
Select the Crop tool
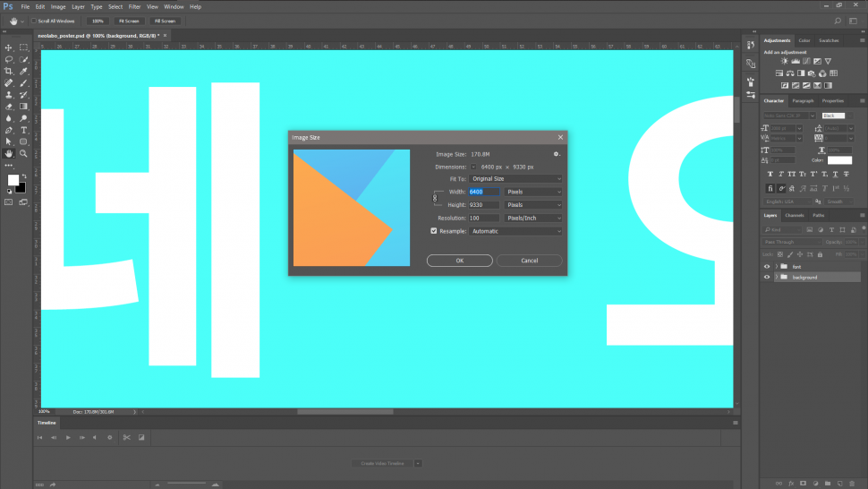[8, 72]
